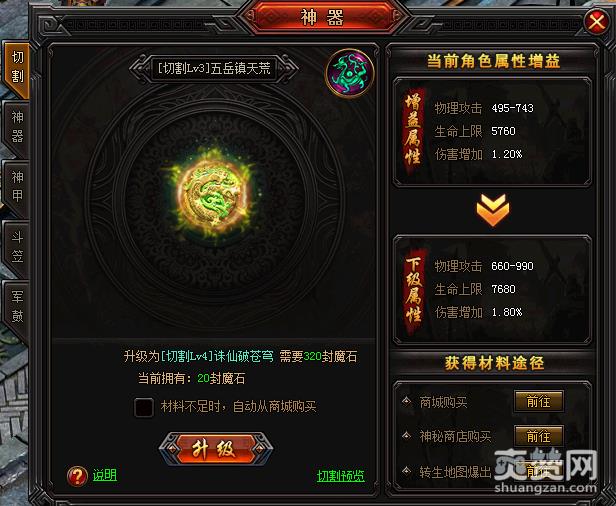Image resolution: width=616 pixels, height=506 pixels.
Task: Open the 说明 instructions link
Action: (104, 475)
